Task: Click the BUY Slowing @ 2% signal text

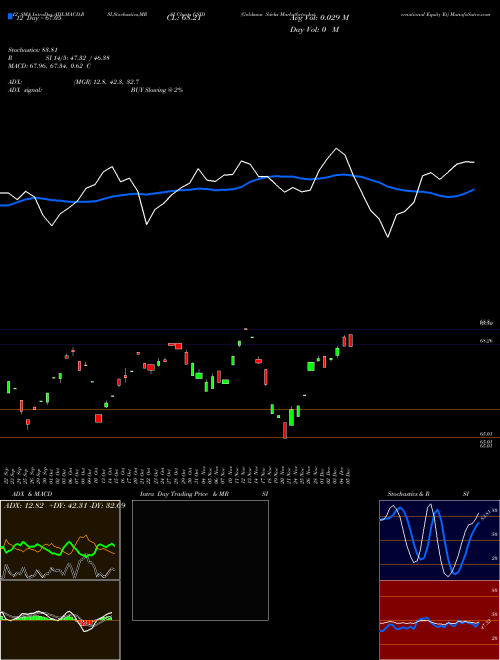Action: pyautogui.click(x=157, y=90)
